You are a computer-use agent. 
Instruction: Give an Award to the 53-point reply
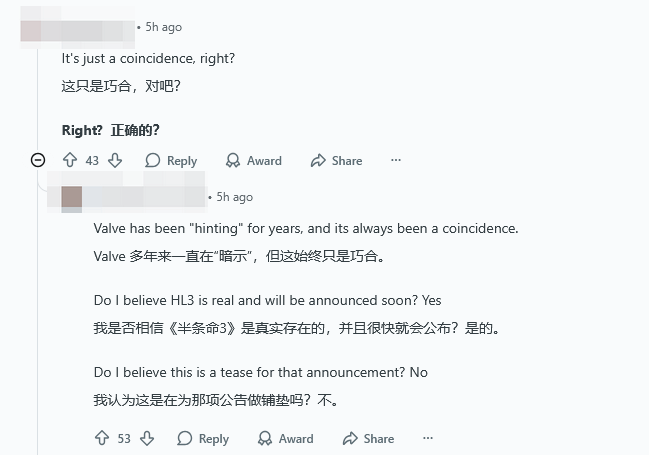coord(286,438)
